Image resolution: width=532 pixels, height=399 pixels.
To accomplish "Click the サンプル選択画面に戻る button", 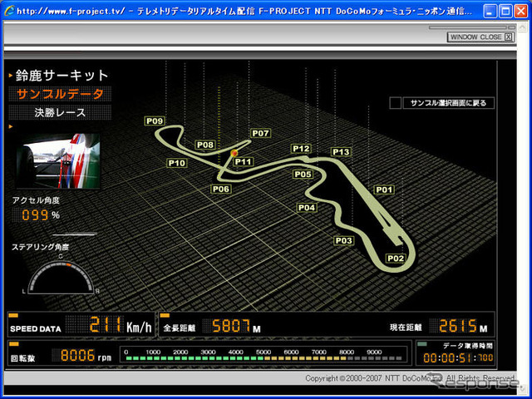I will tap(448, 103).
